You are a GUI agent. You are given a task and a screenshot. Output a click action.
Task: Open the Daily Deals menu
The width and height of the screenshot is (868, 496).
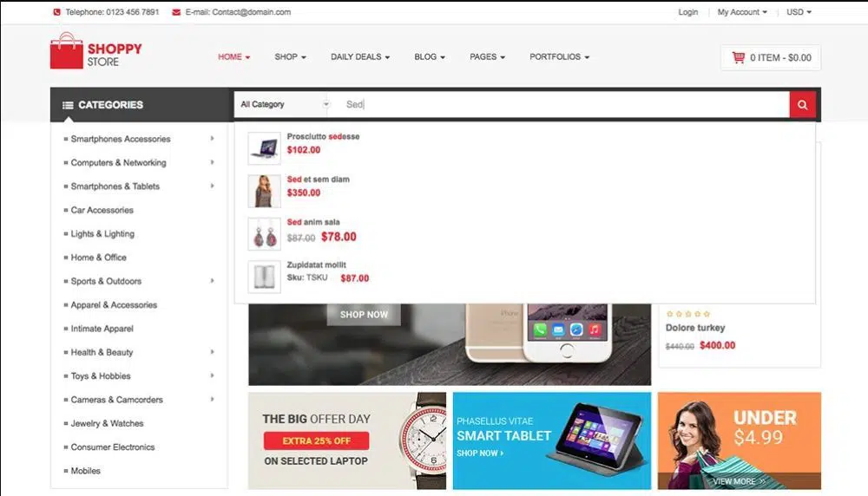(360, 57)
